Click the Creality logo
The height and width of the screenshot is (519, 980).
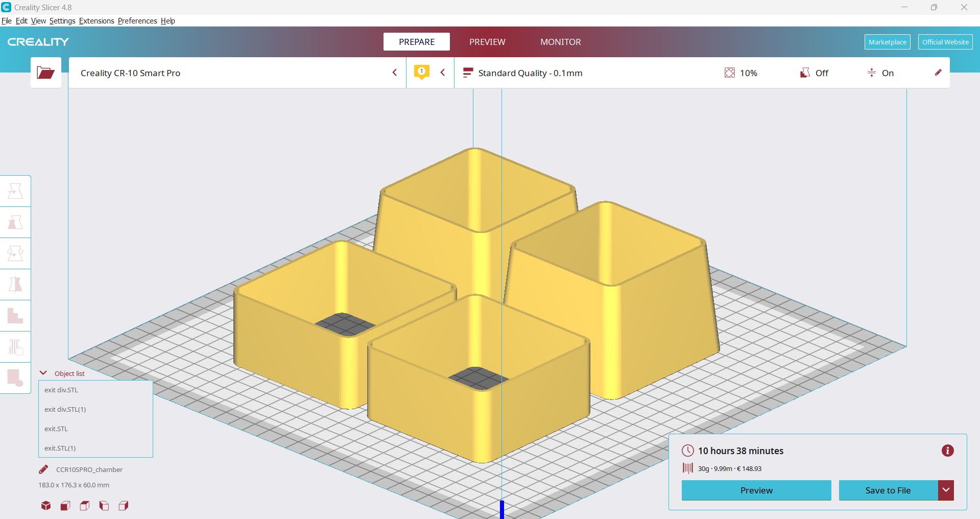(x=38, y=42)
